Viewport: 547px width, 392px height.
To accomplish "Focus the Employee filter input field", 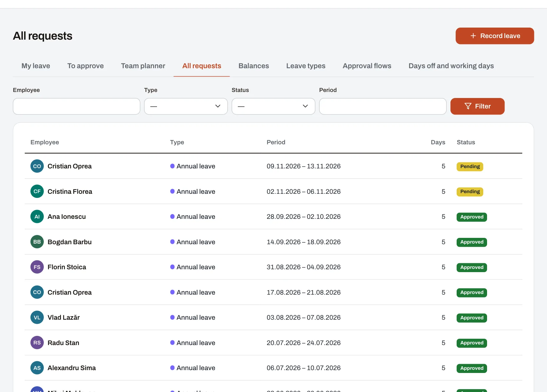I will pos(76,106).
